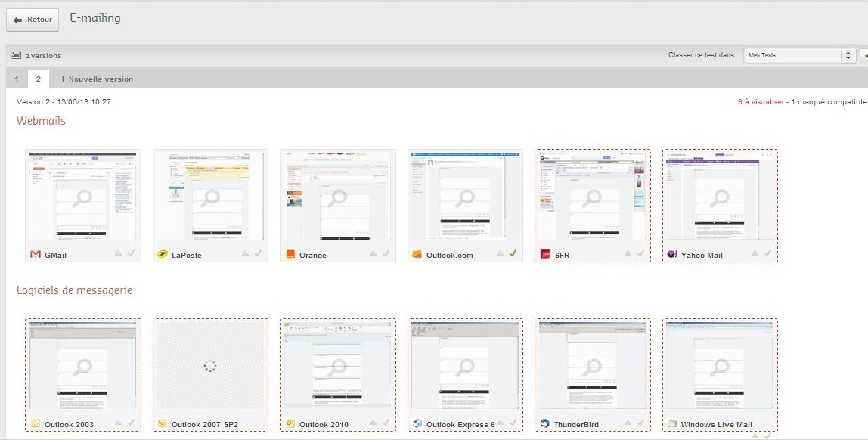Click the image icon beside '2 versions'
Viewport: 868px width, 440px height.
[16, 55]
